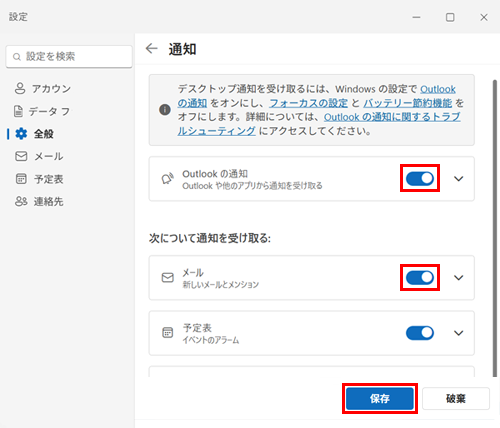
Task: Click the search magnifier icon
Action: 17,57
